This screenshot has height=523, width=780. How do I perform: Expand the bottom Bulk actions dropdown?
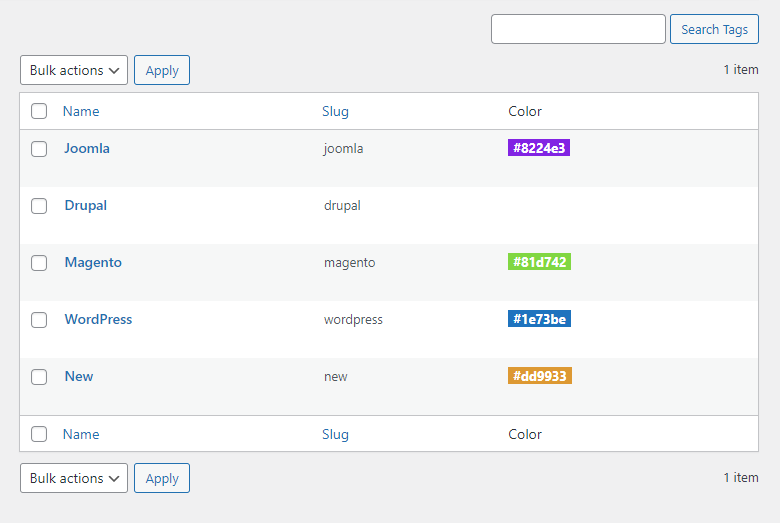(74, 478)
